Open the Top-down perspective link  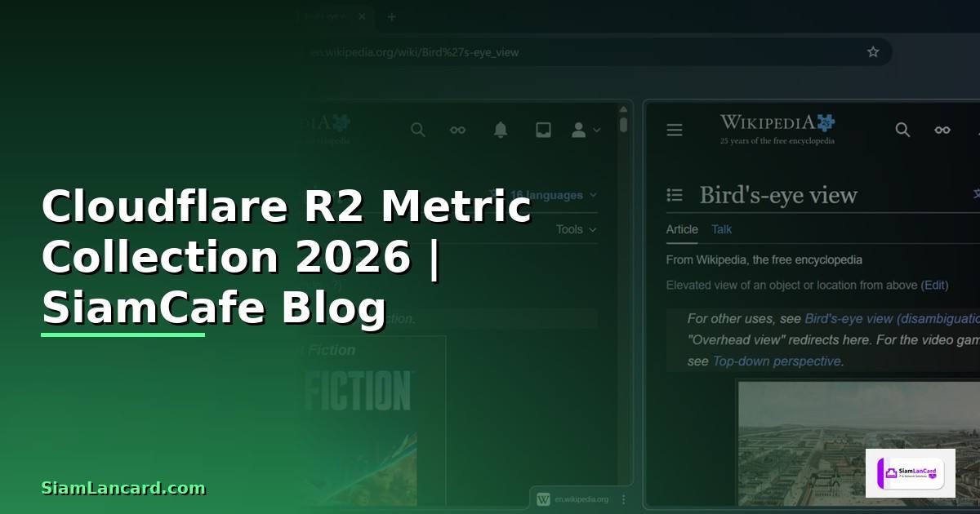click(777, 361)
